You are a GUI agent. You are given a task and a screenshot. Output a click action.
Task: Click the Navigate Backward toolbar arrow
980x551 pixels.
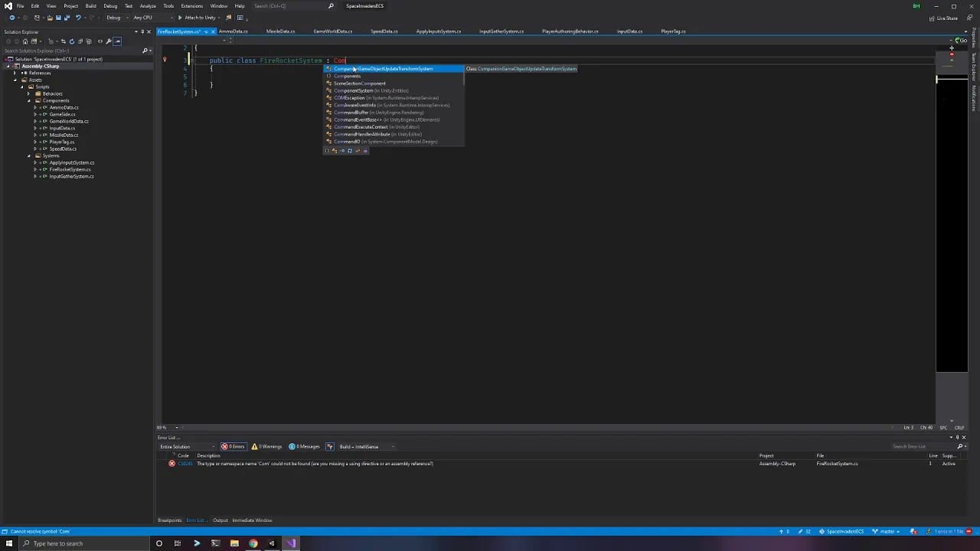11,18
